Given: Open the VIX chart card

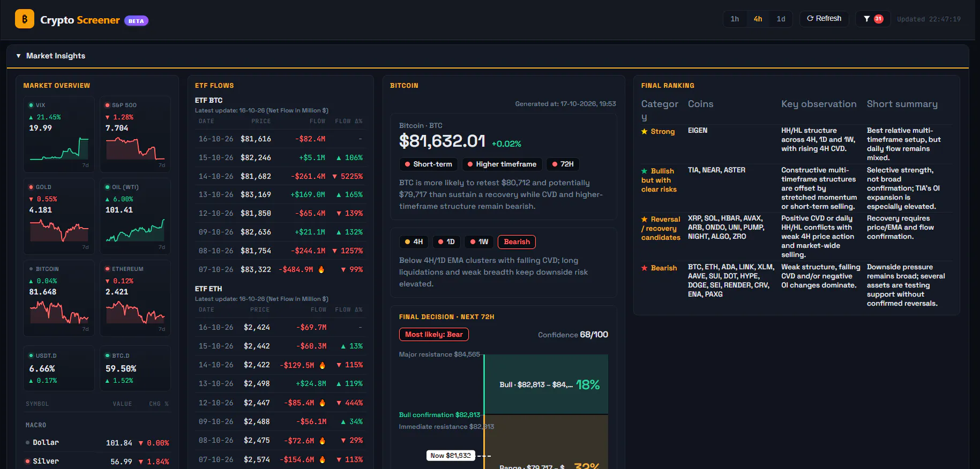Looking at the screenshot, I should coord(59,134).
